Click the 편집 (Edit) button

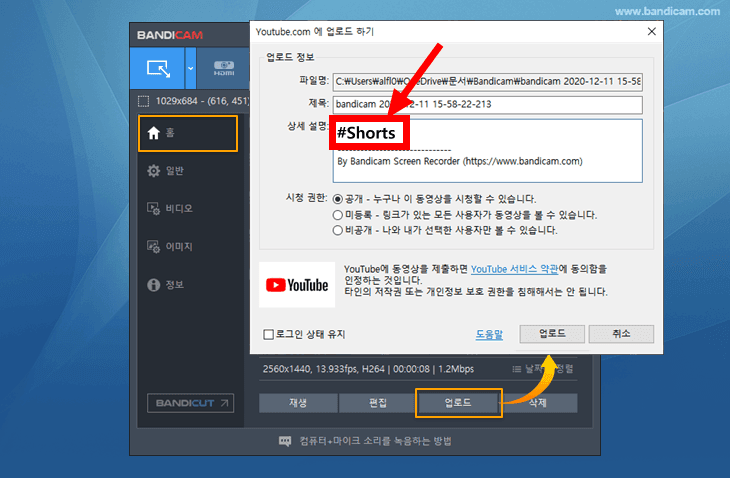pos(378,403)
